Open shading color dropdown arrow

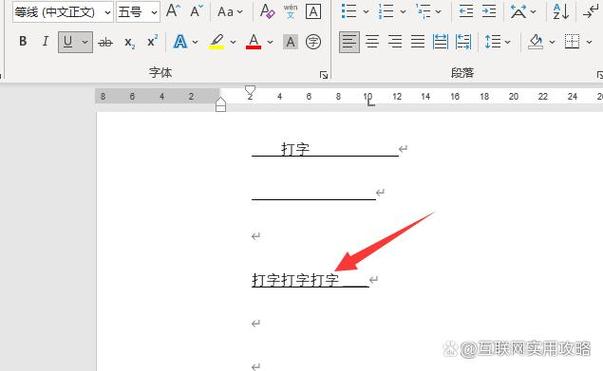coord(552,42)
